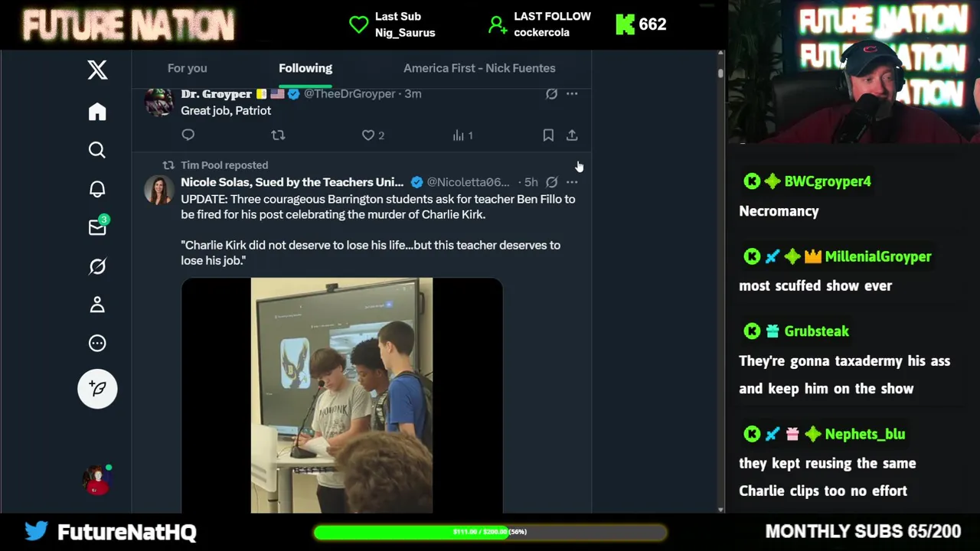
Task: Open Nicole Solas profile picture
Action: (x=159, y=190)
